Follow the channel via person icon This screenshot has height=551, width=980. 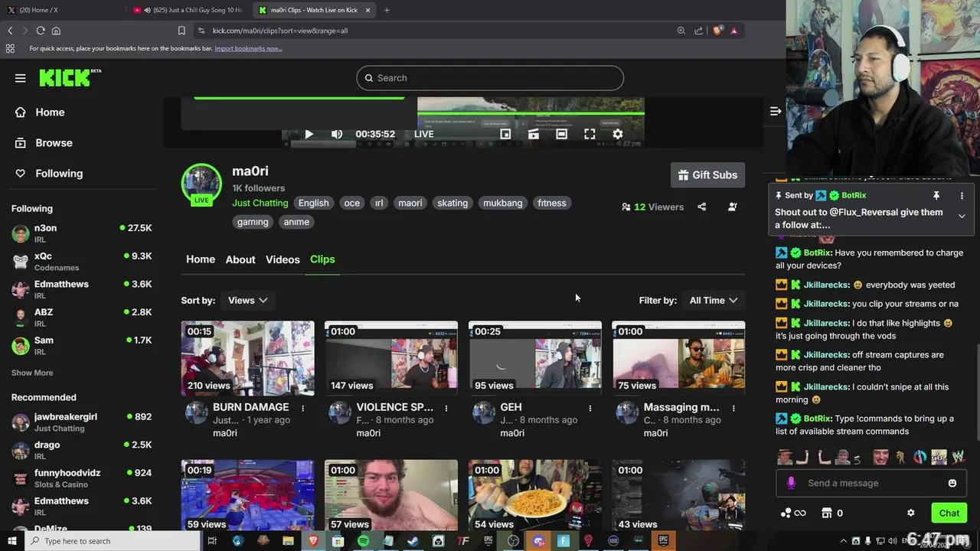(x=733, y=207)
